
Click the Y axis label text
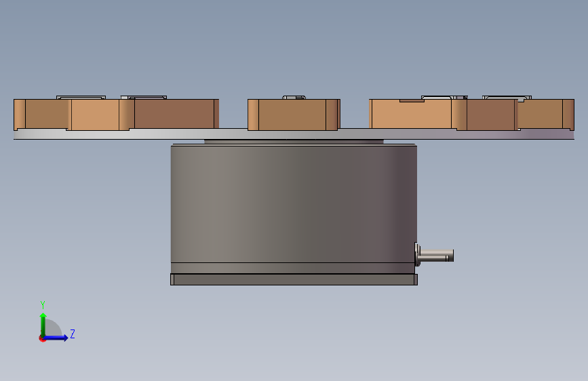(43, 305)
